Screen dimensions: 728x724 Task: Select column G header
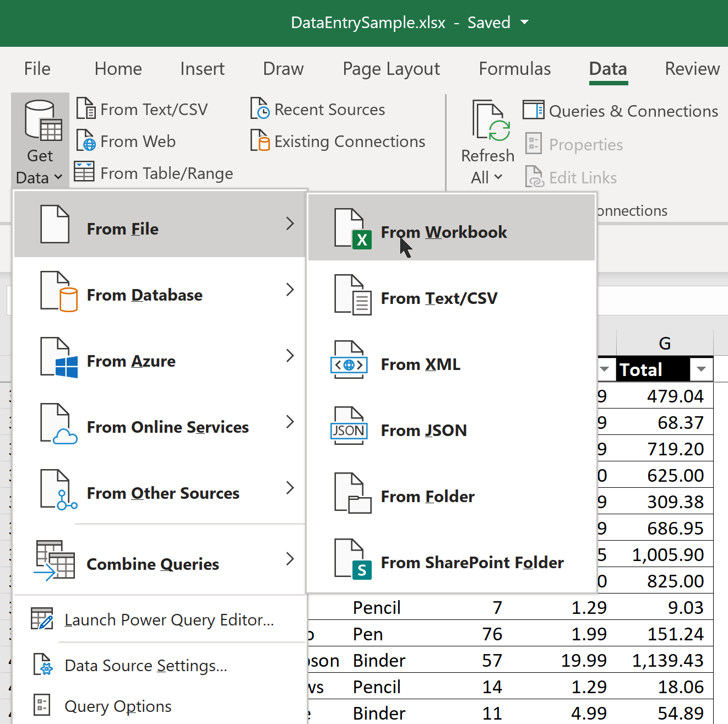tap(665, 343)
